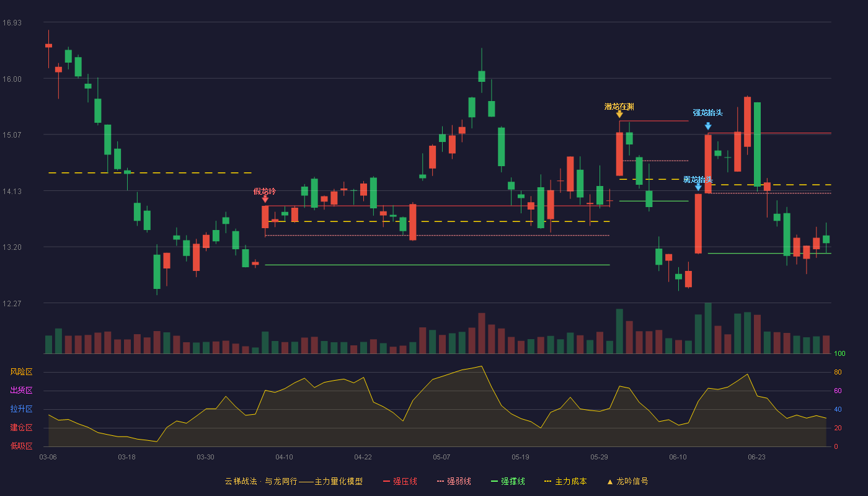
Task: Click the 04-22 date label
Action: (363, 457)
